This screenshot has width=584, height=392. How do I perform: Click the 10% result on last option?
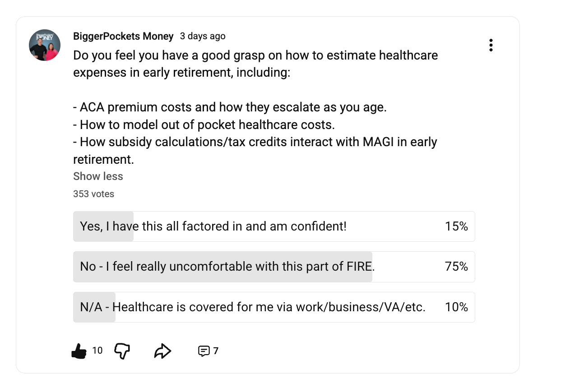click(456, 307)
